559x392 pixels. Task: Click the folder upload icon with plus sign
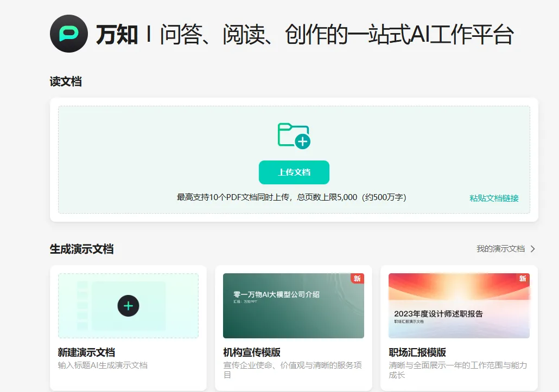coord(294,136)
